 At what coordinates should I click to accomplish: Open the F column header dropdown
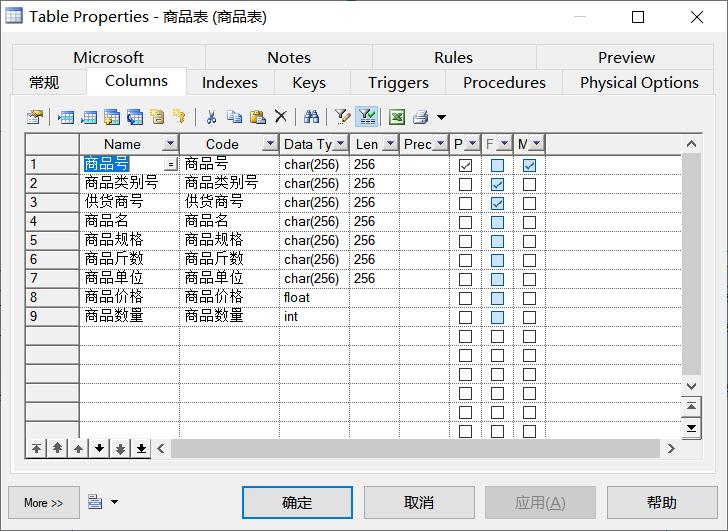pos(504,144)
